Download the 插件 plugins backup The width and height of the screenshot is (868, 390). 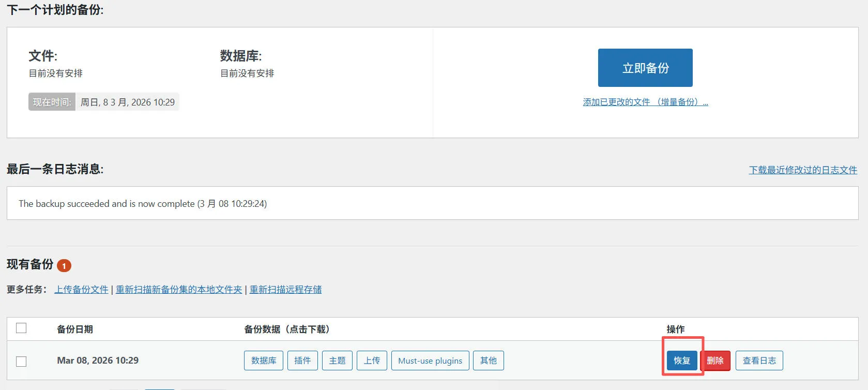point(302,361)
